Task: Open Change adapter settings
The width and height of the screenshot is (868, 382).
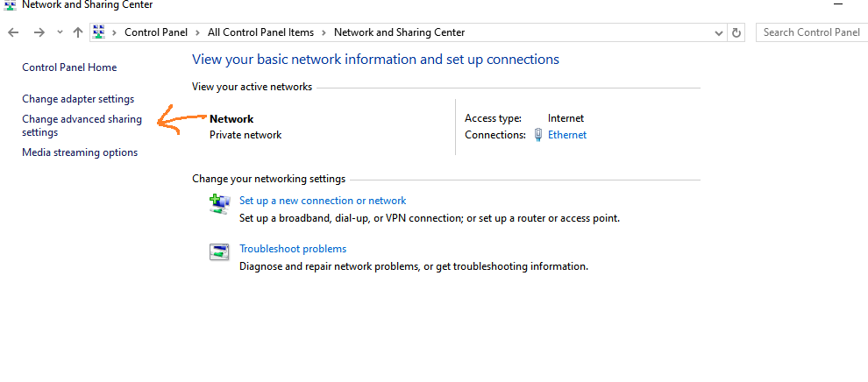Action: click(78, 99)
